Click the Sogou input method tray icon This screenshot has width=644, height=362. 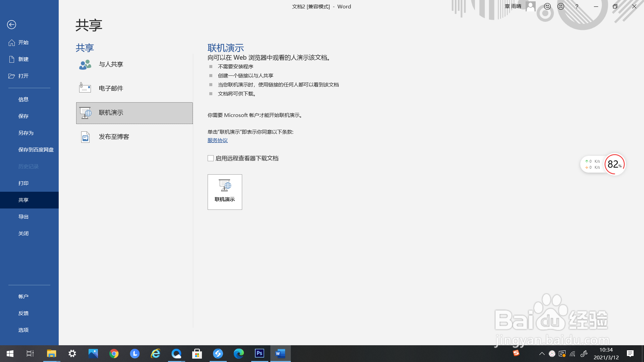516,353
